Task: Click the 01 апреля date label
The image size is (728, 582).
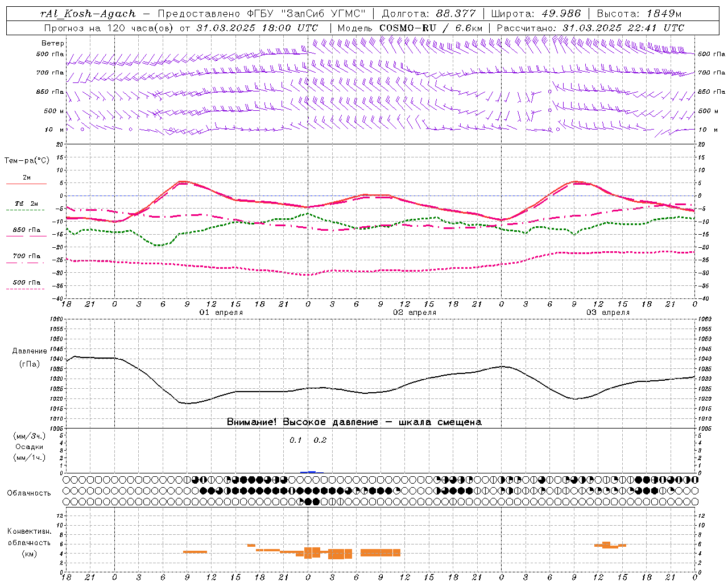Action: coord(221,313)
